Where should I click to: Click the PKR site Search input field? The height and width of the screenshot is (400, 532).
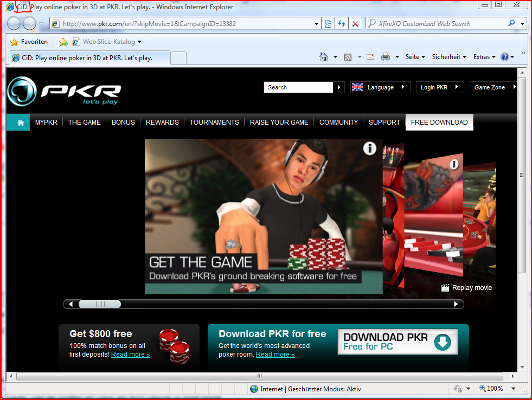299,87
